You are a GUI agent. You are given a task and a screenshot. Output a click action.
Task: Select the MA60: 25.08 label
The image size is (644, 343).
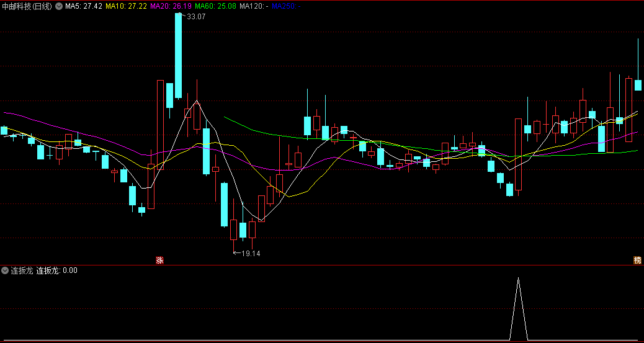point(215,7)
